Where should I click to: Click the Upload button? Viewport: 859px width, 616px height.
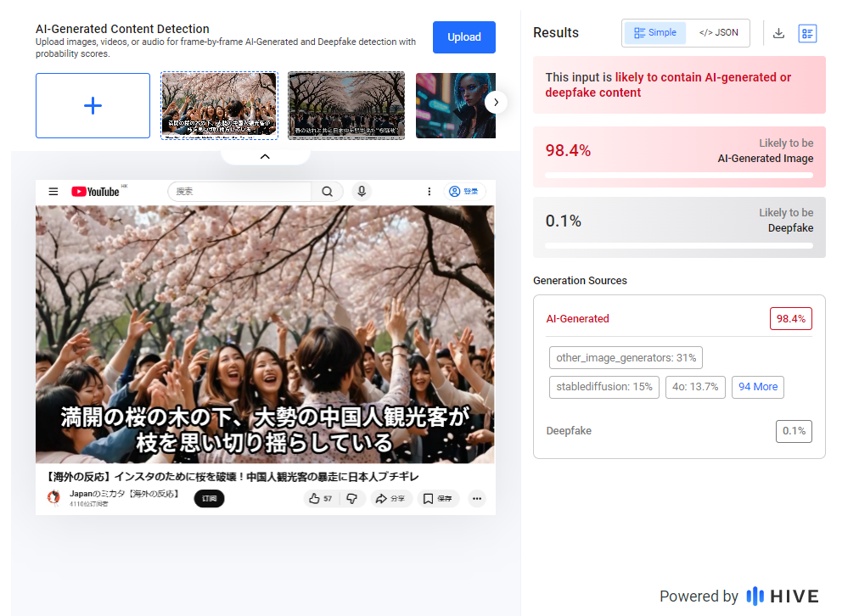[x=463, y=36]
